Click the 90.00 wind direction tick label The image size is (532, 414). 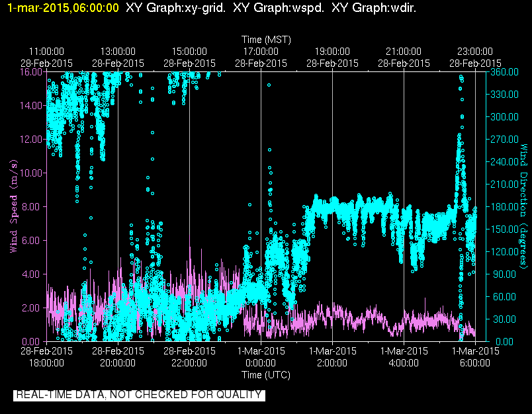pos(504,274)
